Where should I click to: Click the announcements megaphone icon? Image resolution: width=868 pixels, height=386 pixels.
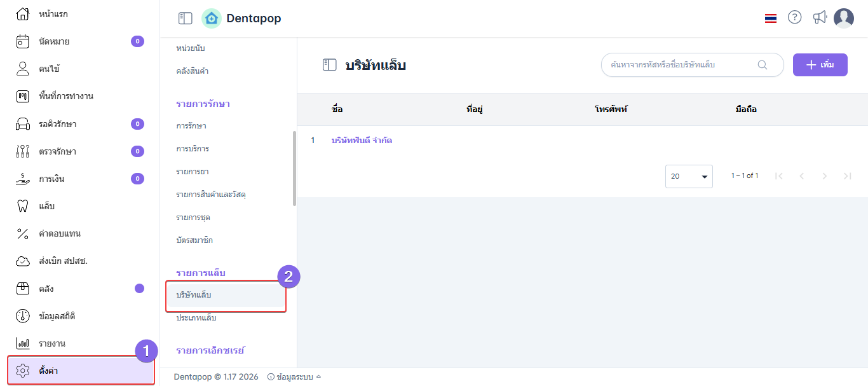tap(820, 18)
